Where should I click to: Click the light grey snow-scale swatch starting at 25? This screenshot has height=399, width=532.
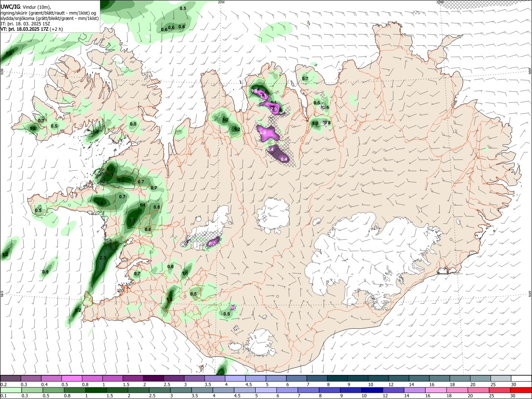500,379
